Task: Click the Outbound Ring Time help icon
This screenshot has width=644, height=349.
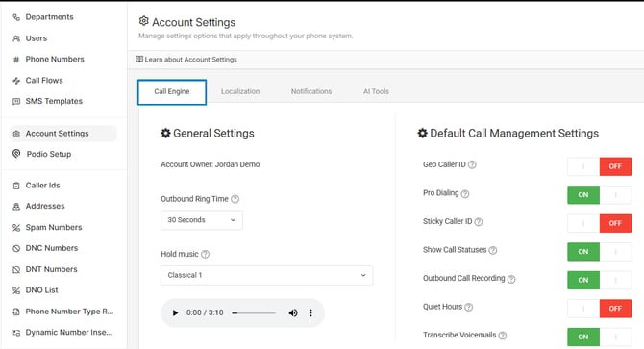Action: (235, 199)
